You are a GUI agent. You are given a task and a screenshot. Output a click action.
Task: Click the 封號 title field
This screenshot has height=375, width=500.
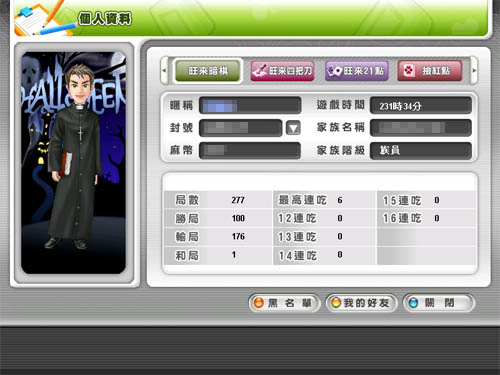pyautogui.click(x=240, y=128)
